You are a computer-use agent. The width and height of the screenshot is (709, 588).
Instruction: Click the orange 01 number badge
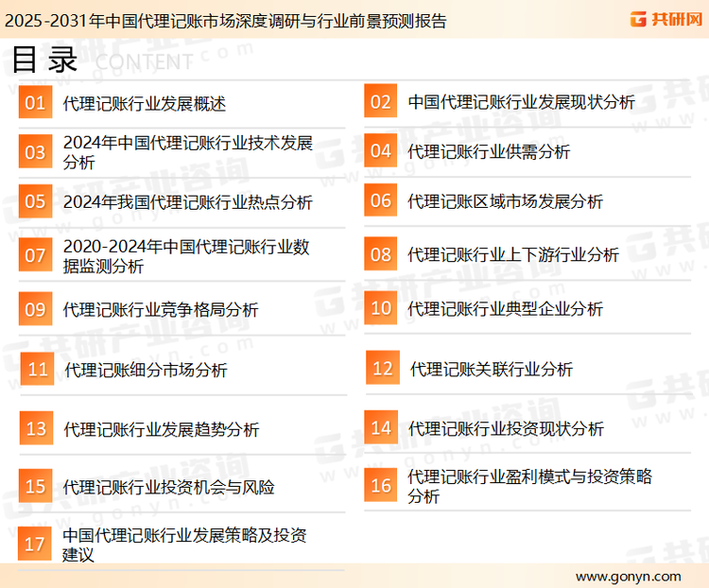coord(35,102)
